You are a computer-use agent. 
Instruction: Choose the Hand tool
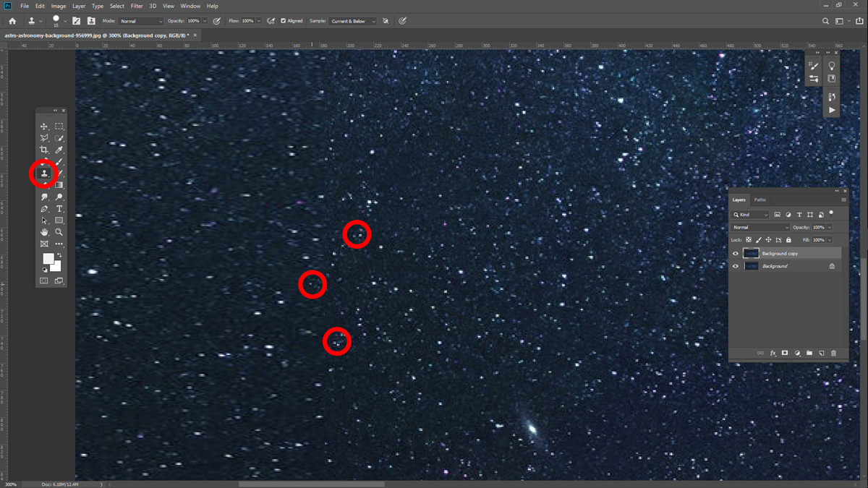click(x=44, y=232)
